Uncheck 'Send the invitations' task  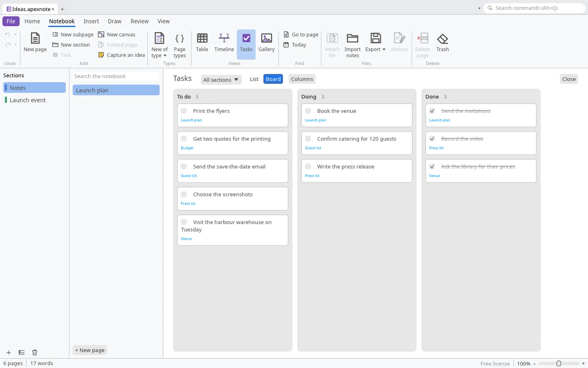(x=432, y=111)
